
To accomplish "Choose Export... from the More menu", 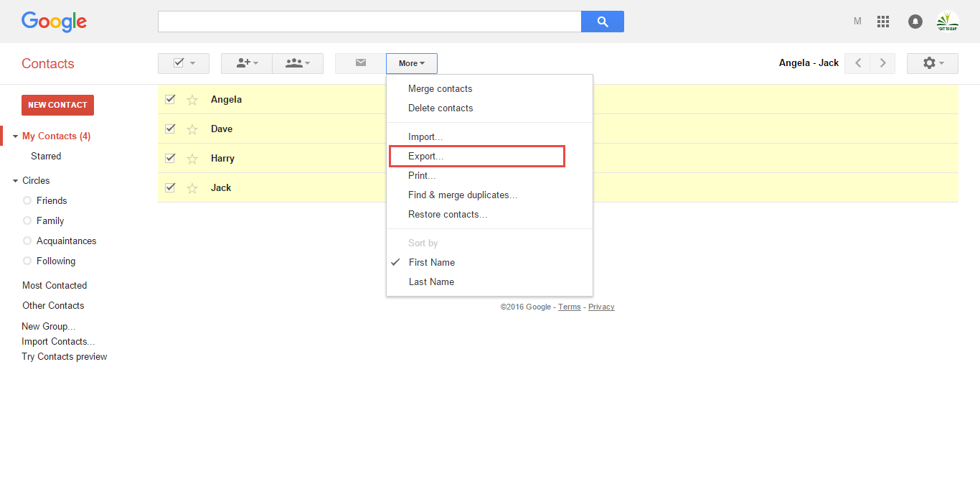I will click(x=426, y=156).
